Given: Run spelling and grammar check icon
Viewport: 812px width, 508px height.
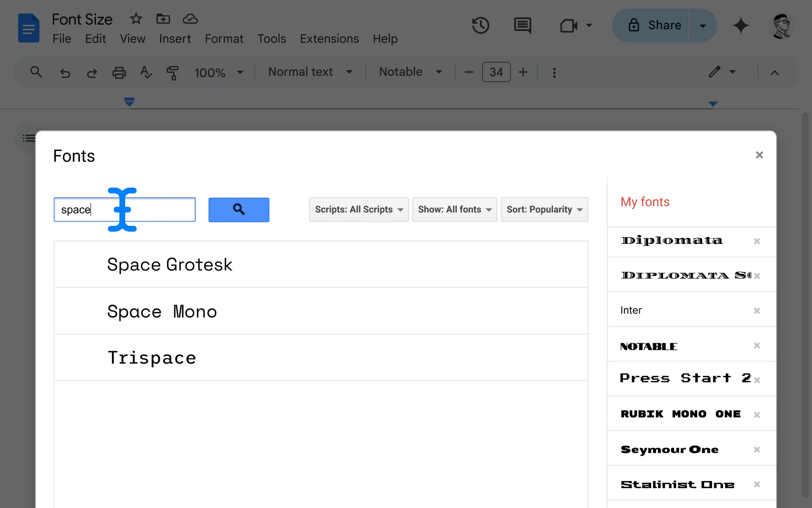Looking at the screenshot, I should pos(146,72).
